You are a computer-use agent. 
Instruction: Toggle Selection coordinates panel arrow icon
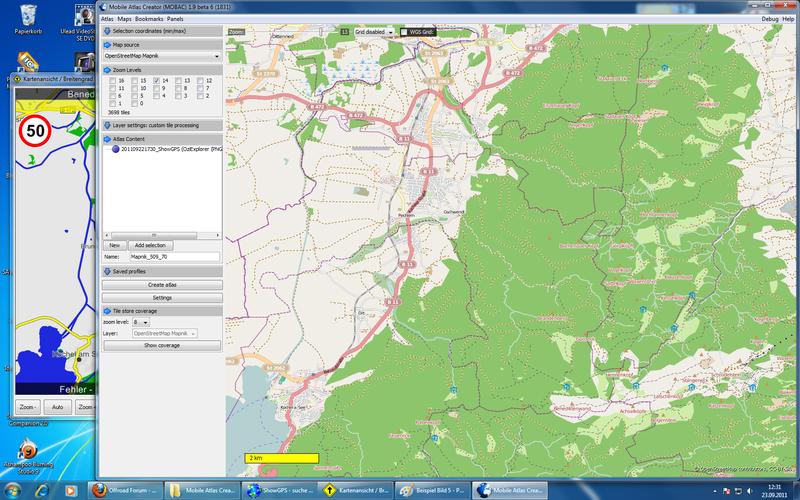pos(107,31)
